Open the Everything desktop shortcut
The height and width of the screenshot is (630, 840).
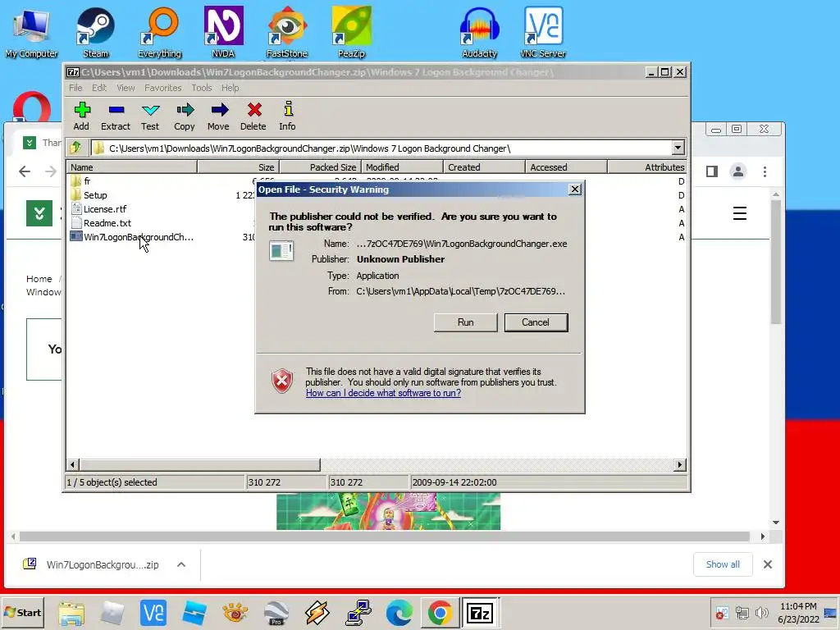(x=160, y=32)
